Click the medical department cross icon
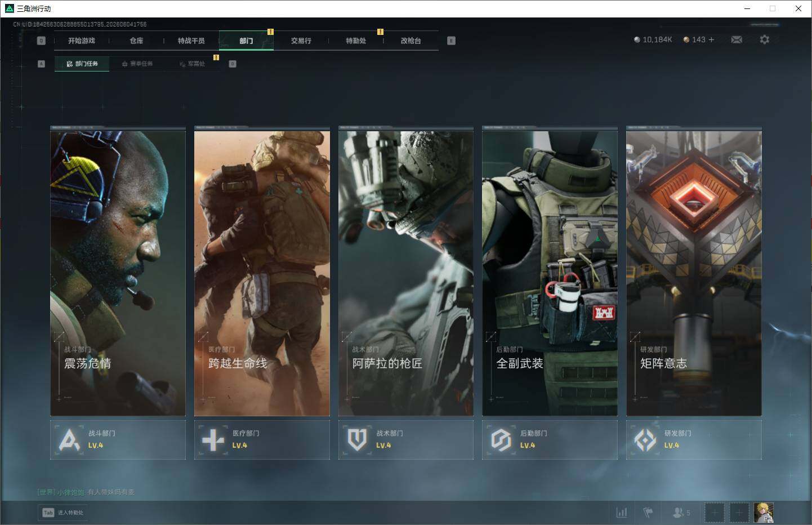 [x=213, y=440]
